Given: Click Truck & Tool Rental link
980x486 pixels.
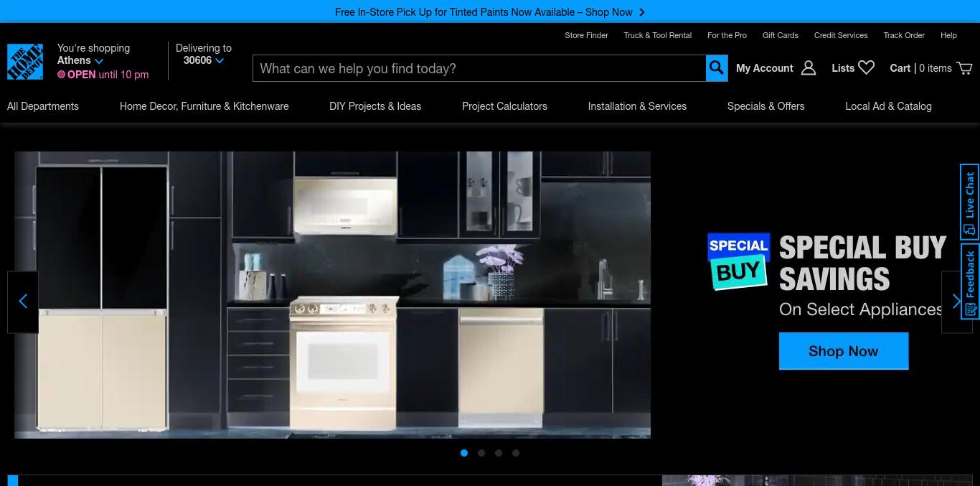Looking at the screenshot, I should click(x=658, y=35).
